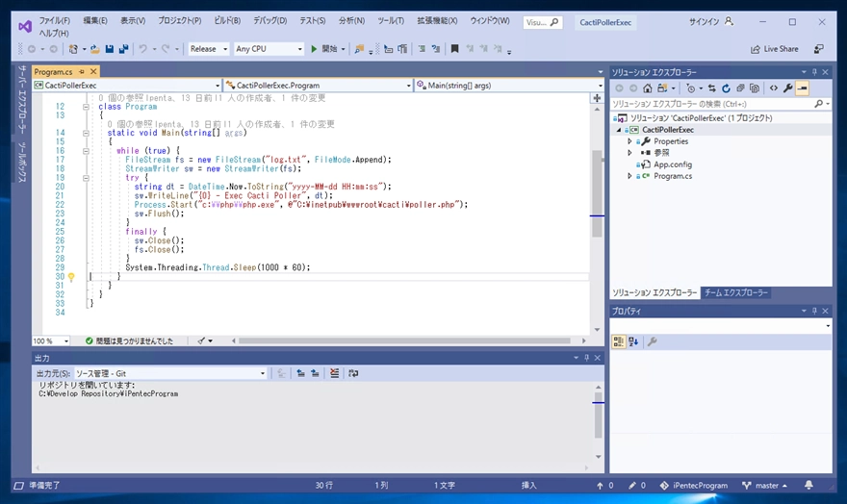Click the Home icon in Solution Explorer
This screenshot has height=504, width=847.
(647, 88)
